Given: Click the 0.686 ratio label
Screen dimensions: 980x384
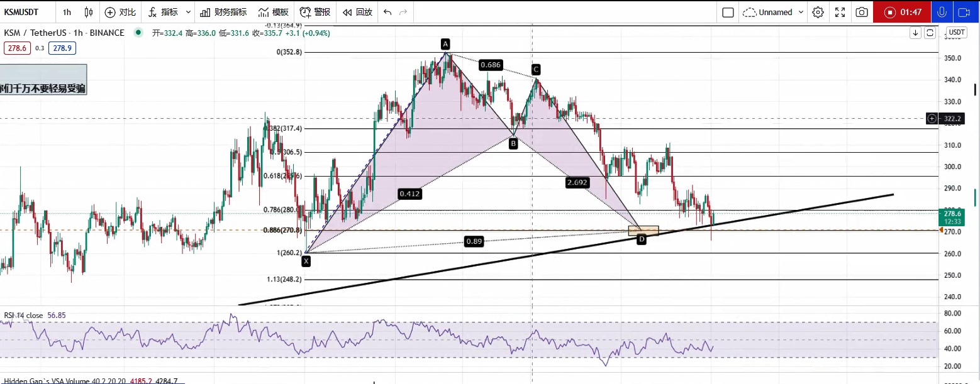Looking at the screenshot, I should pyautogui.click(x=490, y=65).
